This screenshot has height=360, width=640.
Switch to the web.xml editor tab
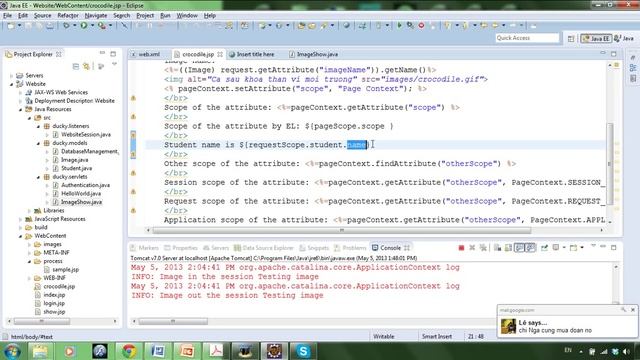coord(149,54)
